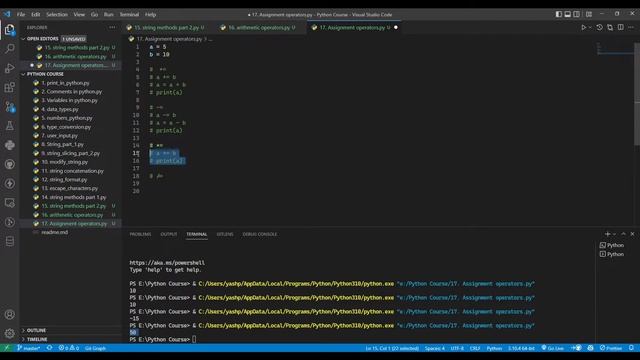Switch to the GitLens panel tab
Image resolution: width=640 pixels, height=360 pixels.
224,234
